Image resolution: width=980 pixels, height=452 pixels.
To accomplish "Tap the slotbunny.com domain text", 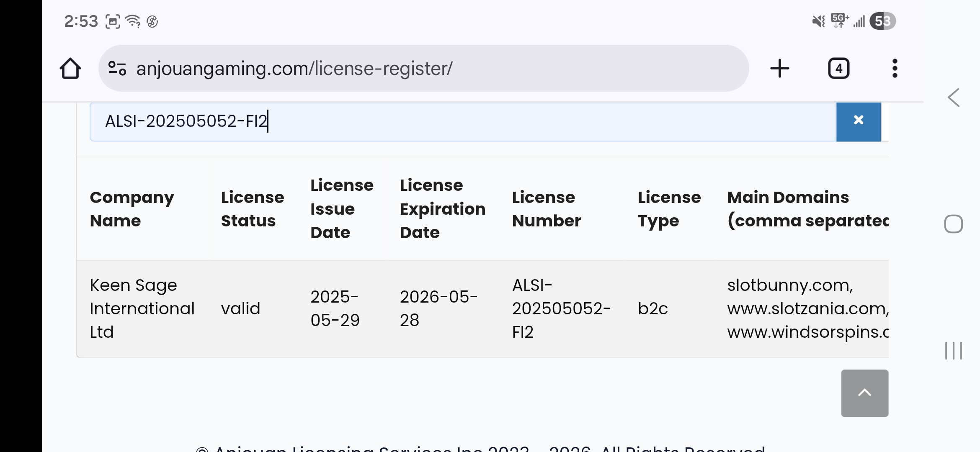I will coord(789,285).
